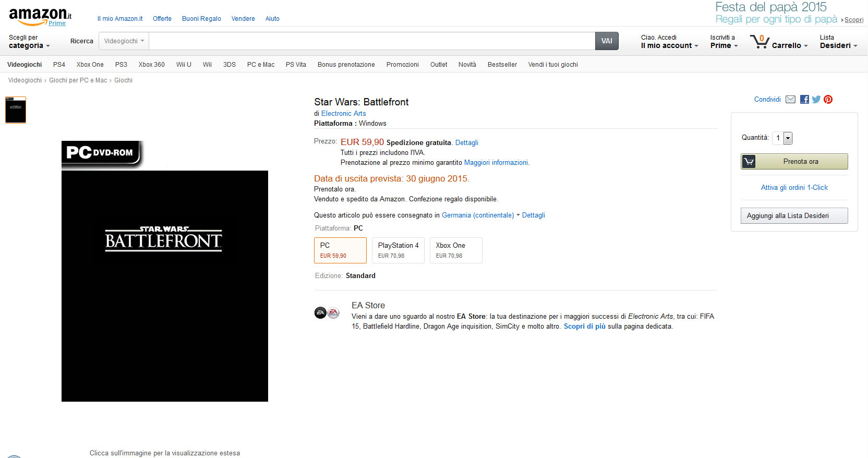Expand the Scegli per categoria menu

(29, 42)
